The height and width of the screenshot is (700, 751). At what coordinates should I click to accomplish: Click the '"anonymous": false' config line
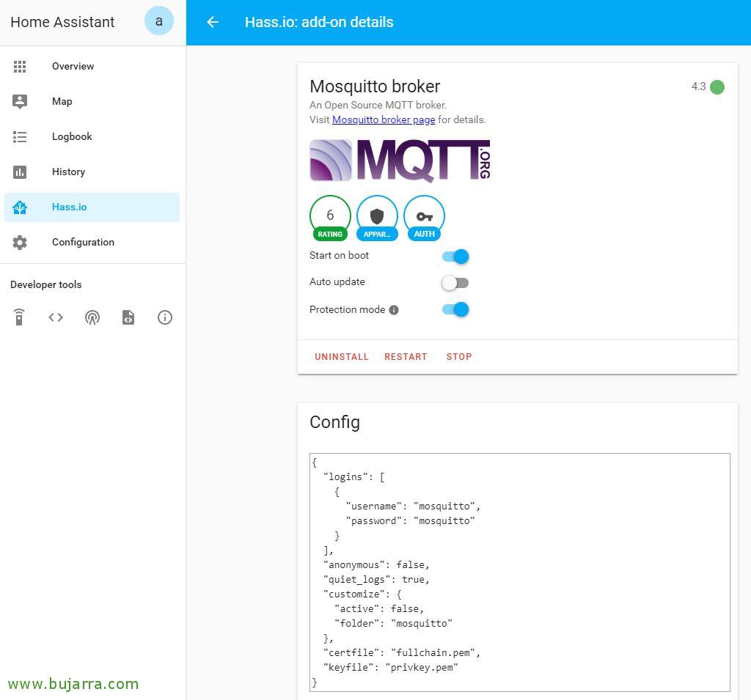click(x=376, y=565)
